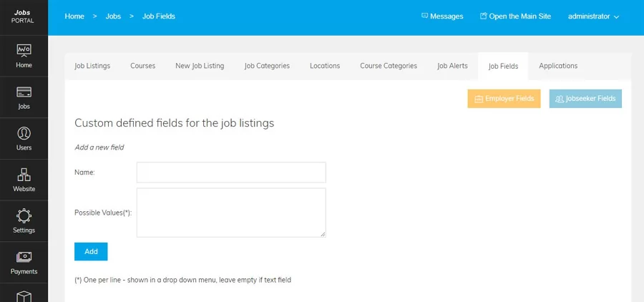Go to Jobs in the breadcrumb
Image resolution: width=644 pixels, height=302 pixels.
[x=113, y=16]
